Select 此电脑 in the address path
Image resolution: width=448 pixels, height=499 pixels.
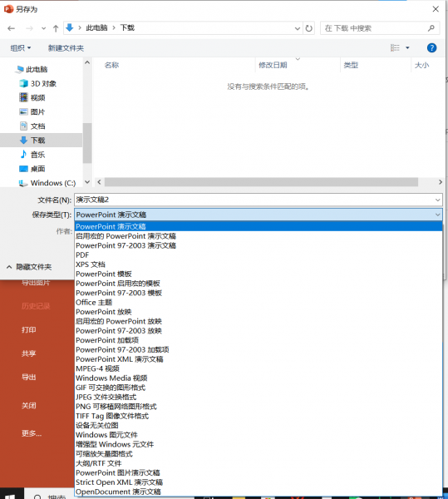(x=96, y=27)
